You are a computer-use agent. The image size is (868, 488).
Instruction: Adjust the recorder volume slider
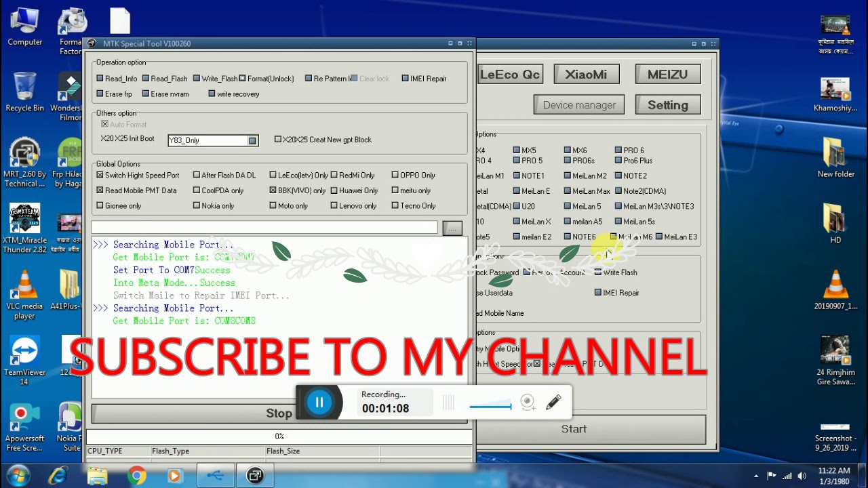(490, 406)
